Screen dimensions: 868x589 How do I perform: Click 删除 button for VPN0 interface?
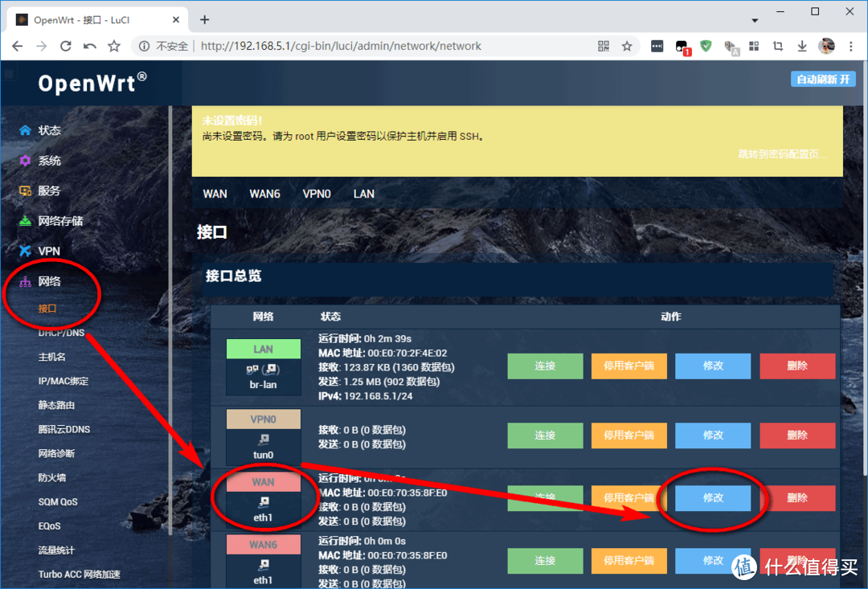coord(797,435)
